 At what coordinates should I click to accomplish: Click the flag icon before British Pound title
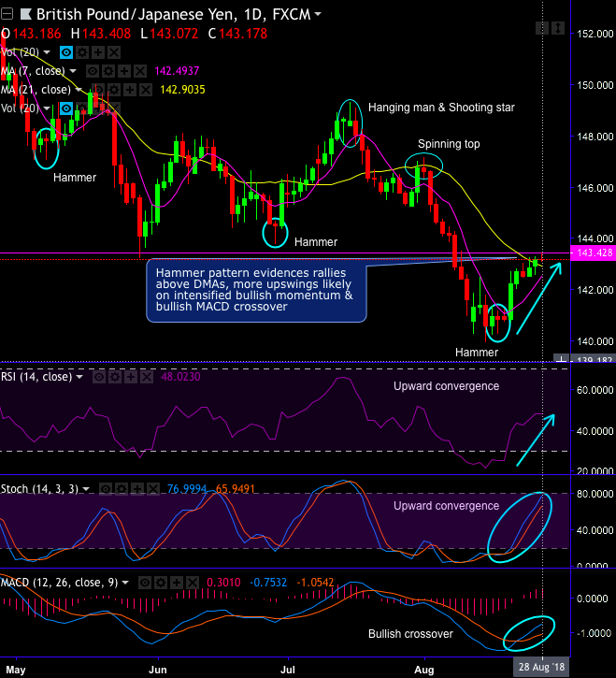[26, 14]
